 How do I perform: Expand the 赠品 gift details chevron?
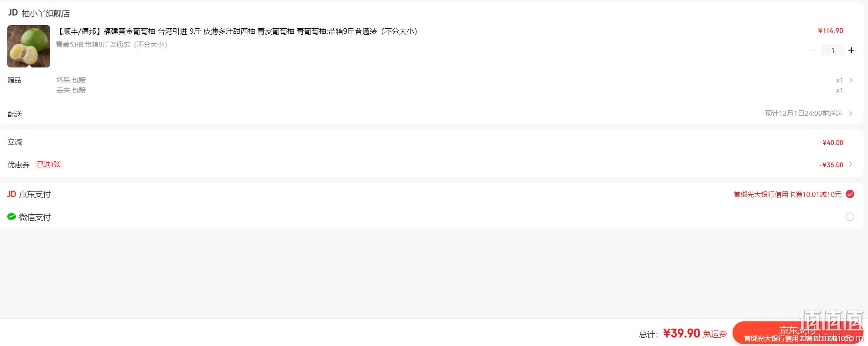pos(851,80)
